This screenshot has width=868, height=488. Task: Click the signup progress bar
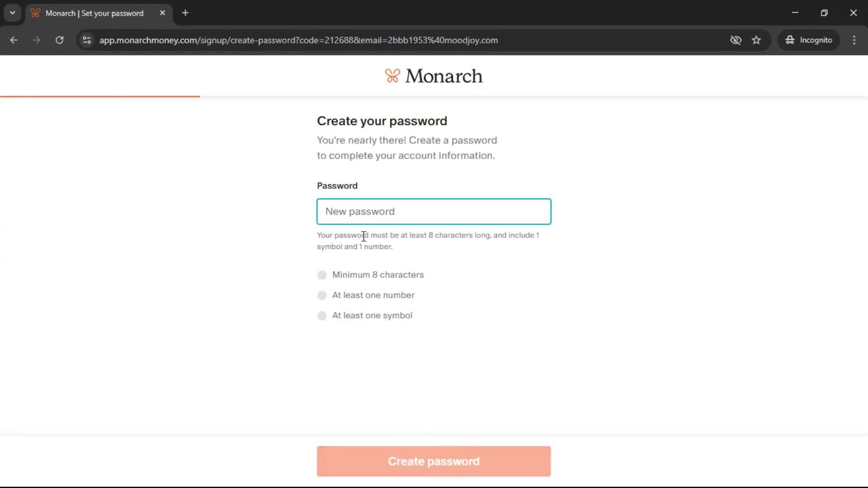pos(100,96)
